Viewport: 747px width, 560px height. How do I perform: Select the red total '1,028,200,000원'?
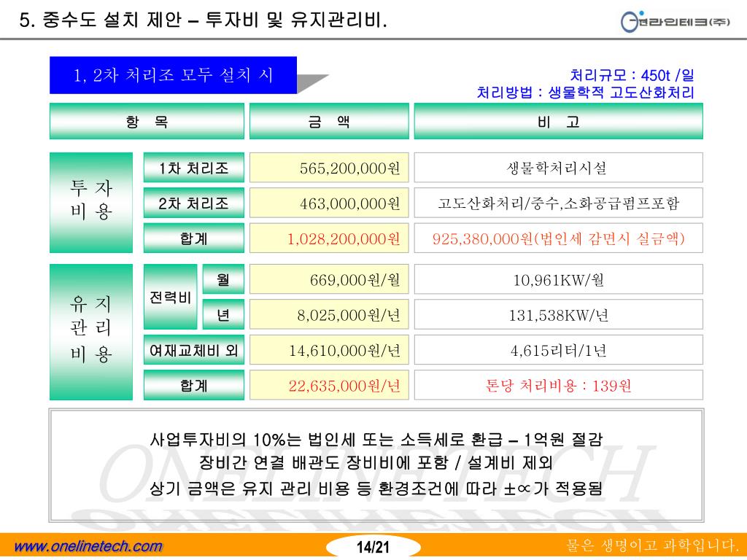coord(344,238)
